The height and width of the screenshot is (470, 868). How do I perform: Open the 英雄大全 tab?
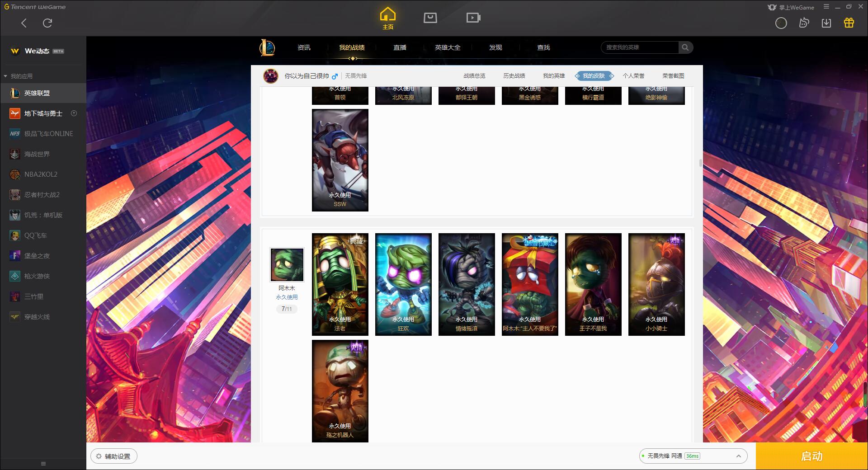(448, 47)
